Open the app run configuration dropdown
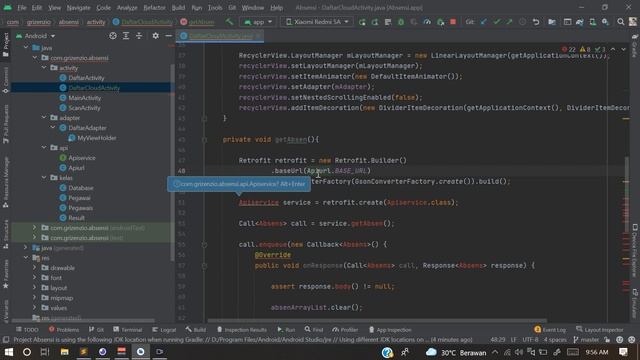Image resolution: width=640 pixels, height=360 pixels. tap(258, 22)
